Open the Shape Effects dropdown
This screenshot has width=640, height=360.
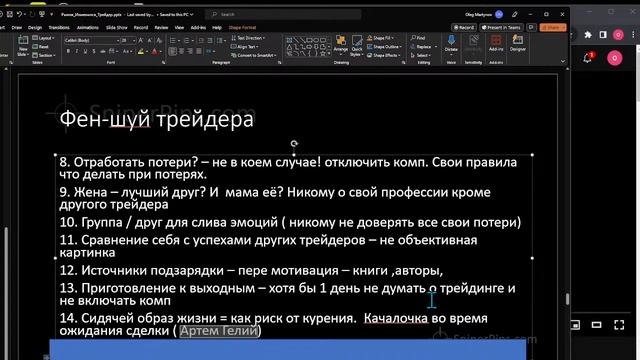[384, 55]
